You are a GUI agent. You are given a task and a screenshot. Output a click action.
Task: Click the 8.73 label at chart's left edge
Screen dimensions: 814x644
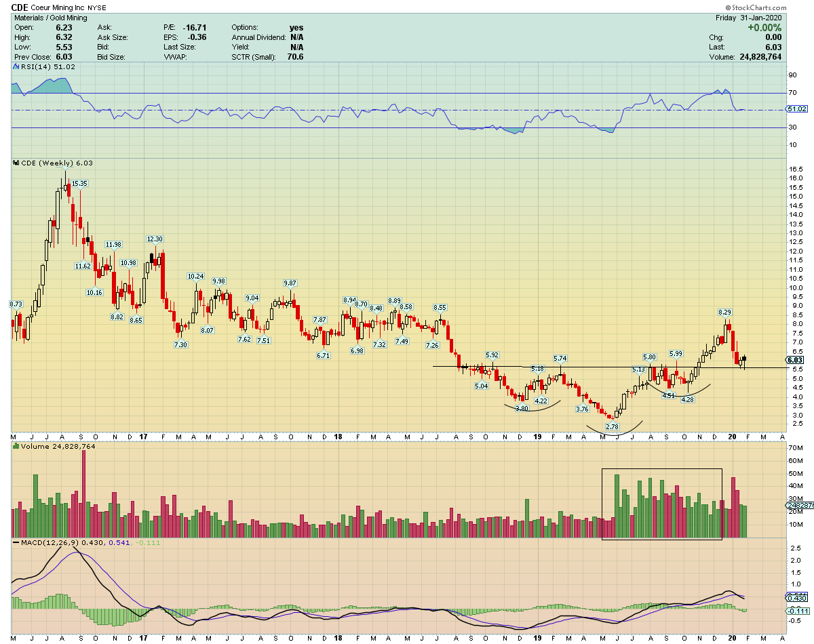[16, 304]
